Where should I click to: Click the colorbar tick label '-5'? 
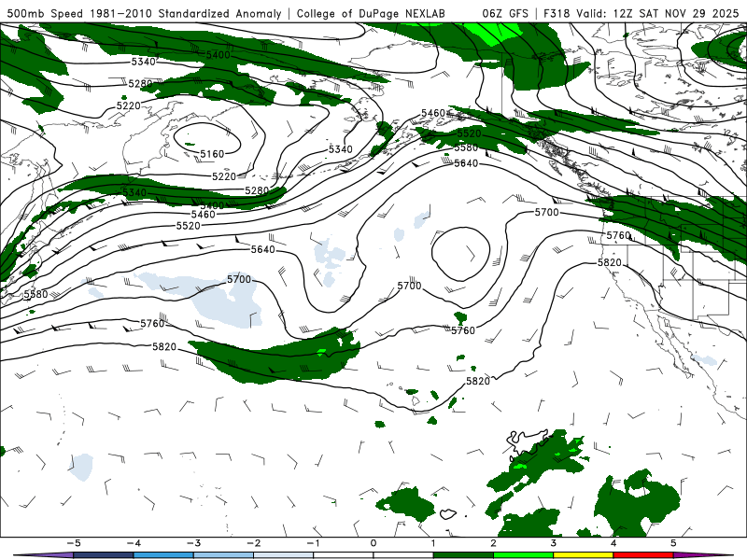click(73, 543)
